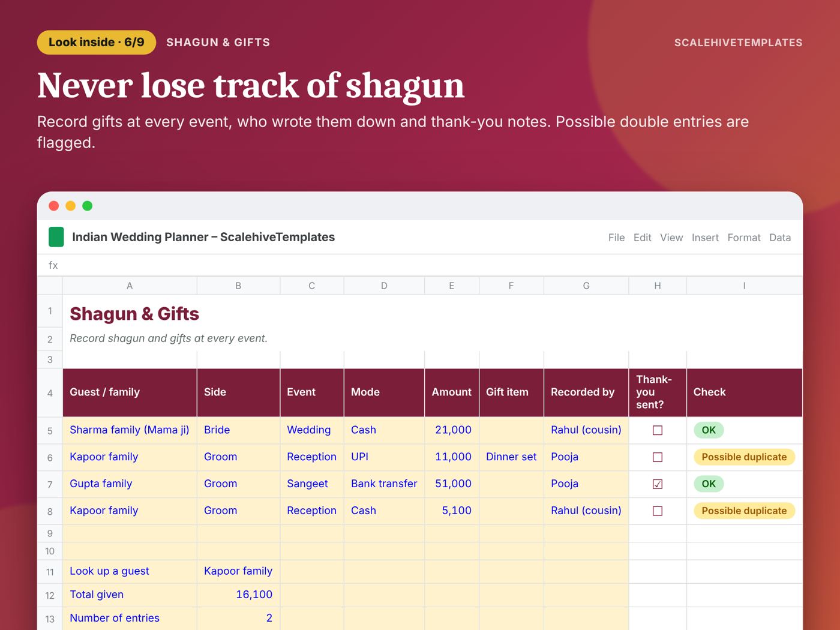Open the File menu

click(x=616, y=238)
